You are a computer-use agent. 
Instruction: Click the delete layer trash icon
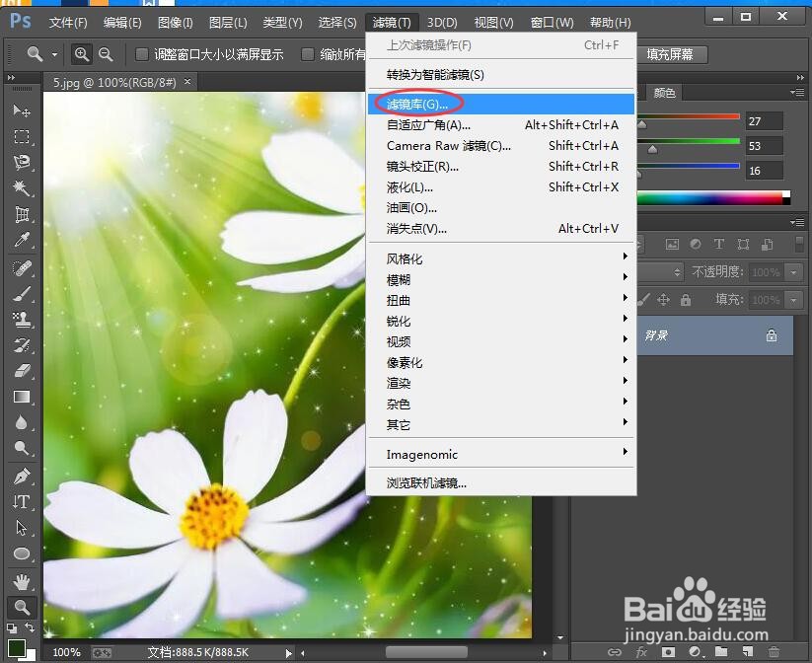coord(774,651)
